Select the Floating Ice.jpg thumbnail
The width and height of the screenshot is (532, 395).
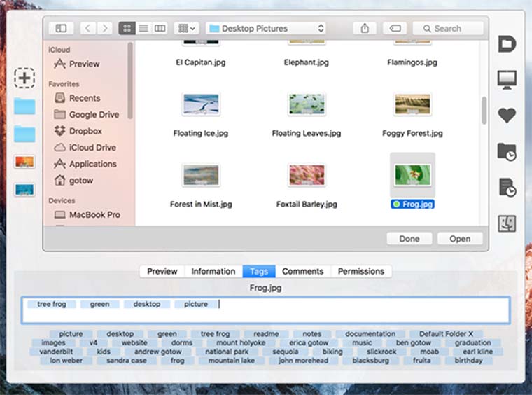click(201, 104)
